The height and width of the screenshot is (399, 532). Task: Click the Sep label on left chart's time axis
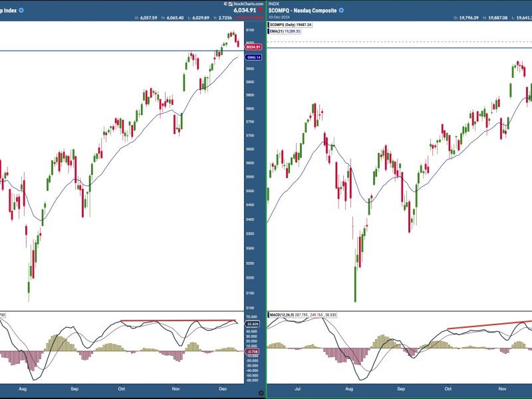[74, 389]
